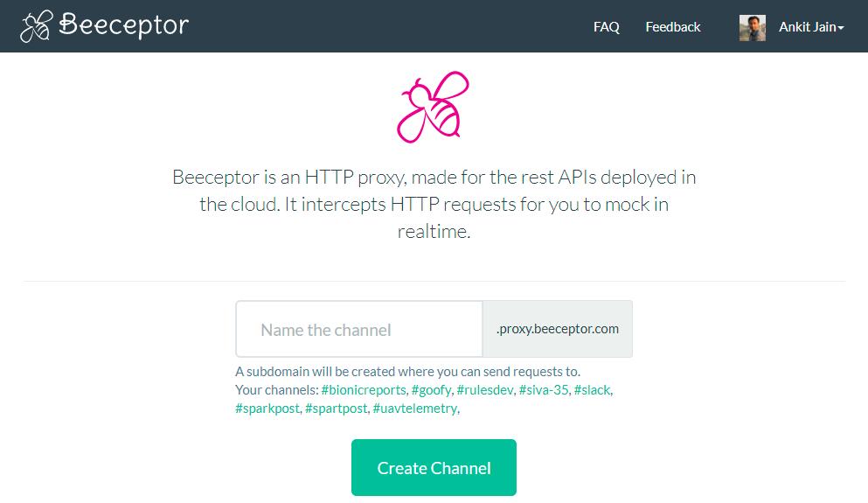868x503 pixels.
Task: Click the .proxy.beeceptor.com suffix label
Action: pyautogui.click(x=558, y=329)
